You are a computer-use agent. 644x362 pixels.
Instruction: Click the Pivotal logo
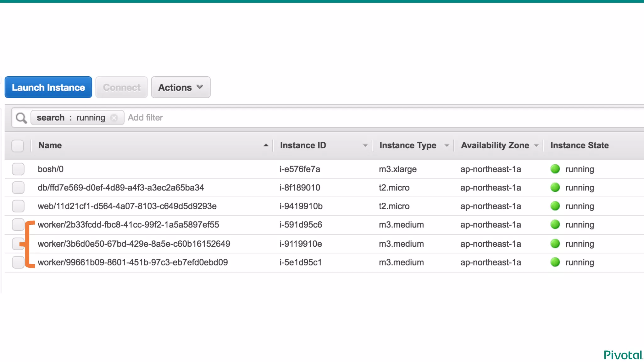[x=623, y=355]
